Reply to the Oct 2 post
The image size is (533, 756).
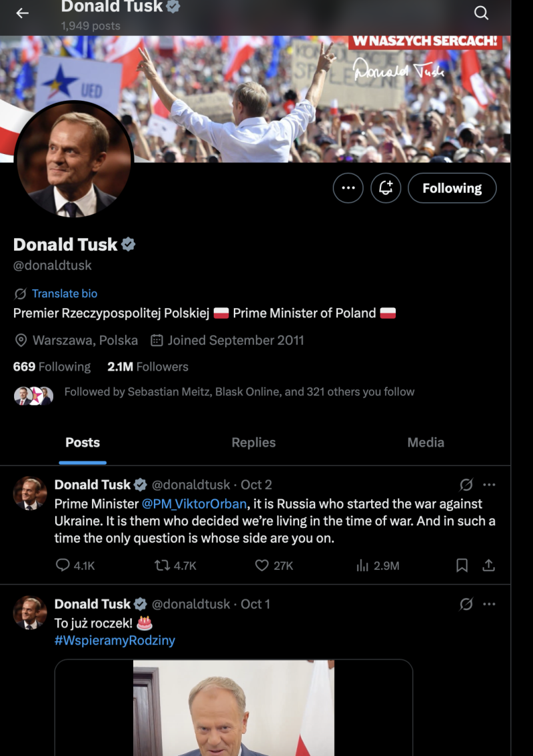63,565
